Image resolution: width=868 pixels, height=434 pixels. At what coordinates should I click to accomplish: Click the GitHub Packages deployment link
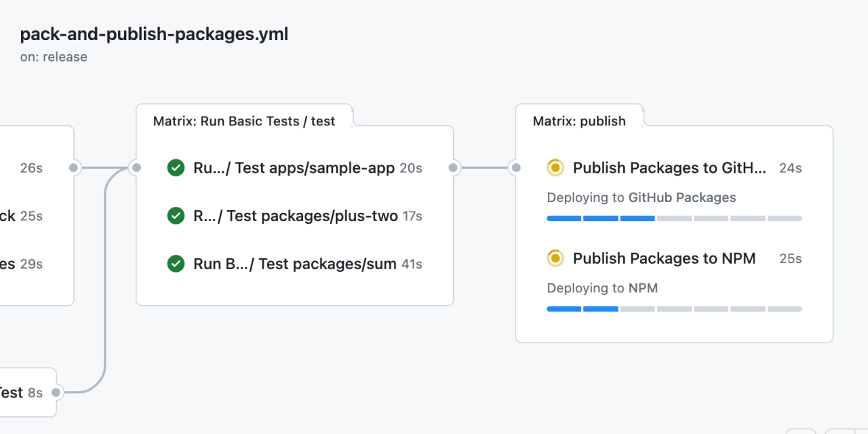[x=682, y=197]
